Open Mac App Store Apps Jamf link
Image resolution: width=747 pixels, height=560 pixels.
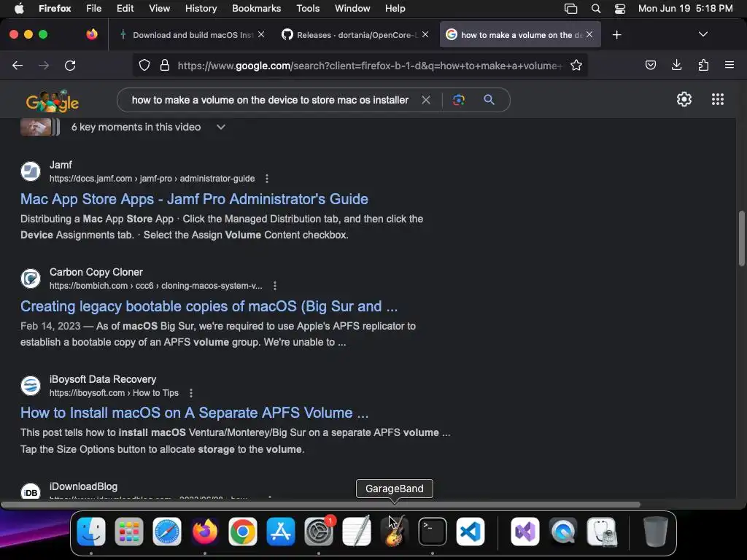click(x=194, y=199)
